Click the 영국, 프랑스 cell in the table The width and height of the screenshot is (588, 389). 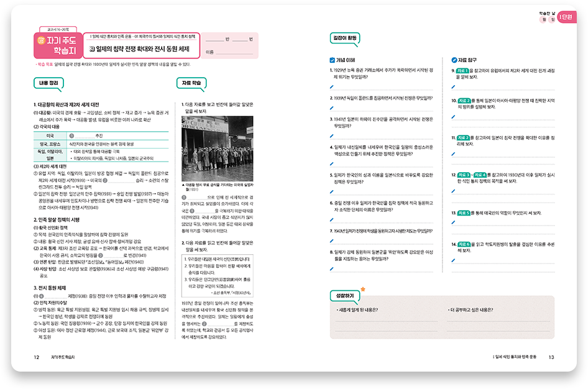coord(50,144)
